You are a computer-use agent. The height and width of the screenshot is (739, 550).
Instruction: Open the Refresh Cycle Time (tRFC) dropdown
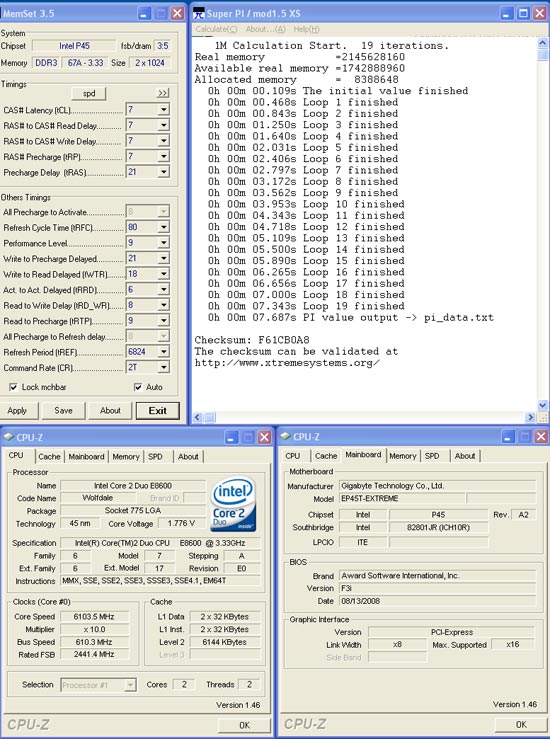click(164, 227)
